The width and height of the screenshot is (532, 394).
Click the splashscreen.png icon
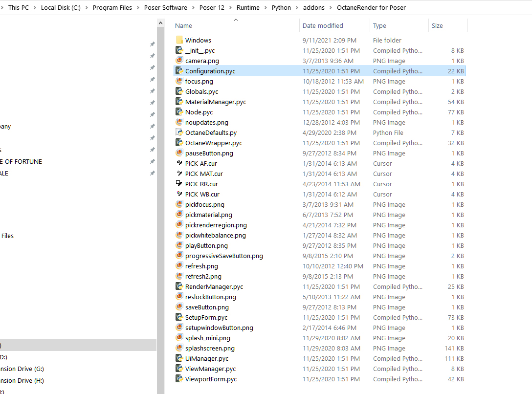179,348
